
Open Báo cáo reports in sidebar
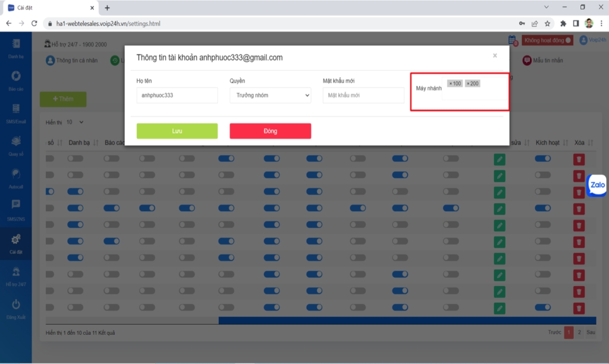[x=16, y=80]
